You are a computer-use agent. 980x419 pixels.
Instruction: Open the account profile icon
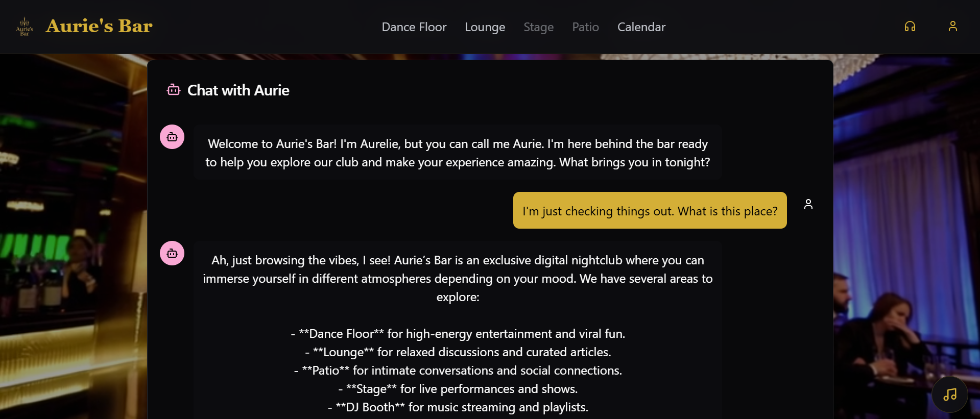952,27
